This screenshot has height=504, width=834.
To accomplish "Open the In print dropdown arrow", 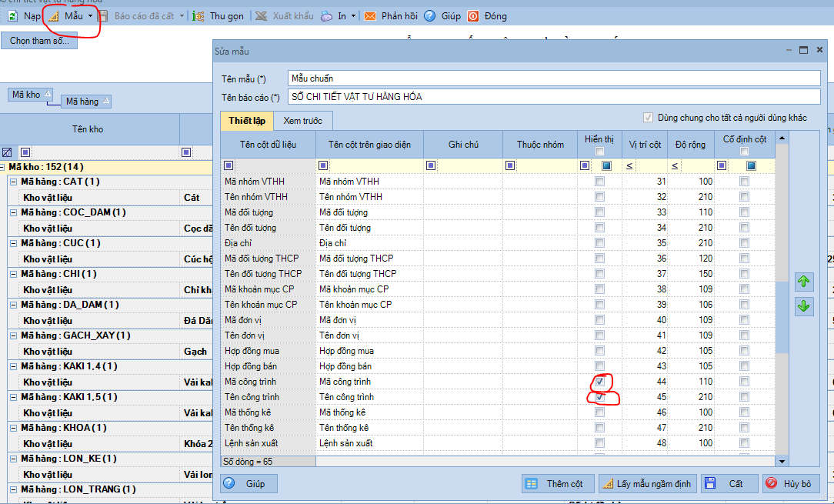I will coord(353,16).
